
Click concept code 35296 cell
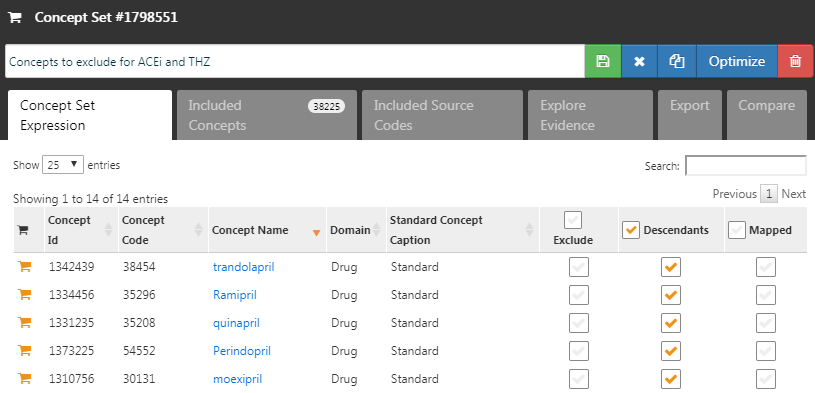[x=139, y=295]
